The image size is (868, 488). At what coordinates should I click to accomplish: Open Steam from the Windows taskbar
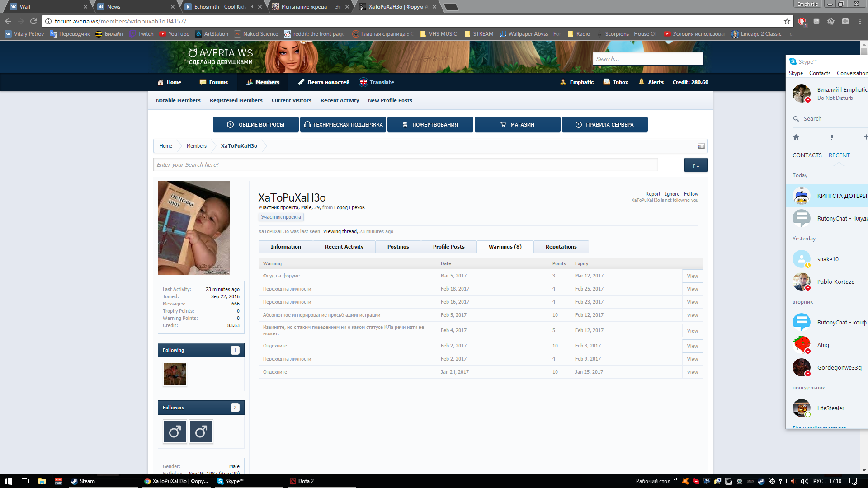pyautogui.click(x=83, y=481)
